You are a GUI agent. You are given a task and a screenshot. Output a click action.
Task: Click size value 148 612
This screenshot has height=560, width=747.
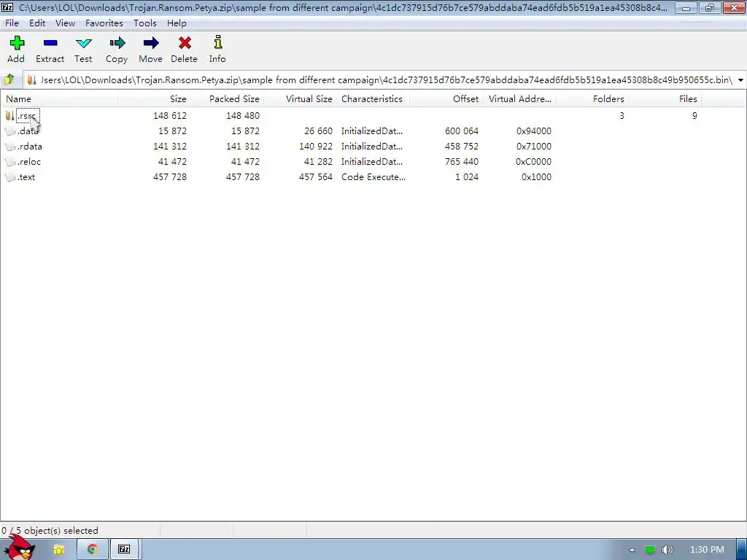pyautogui.click(x=169, y=116)
